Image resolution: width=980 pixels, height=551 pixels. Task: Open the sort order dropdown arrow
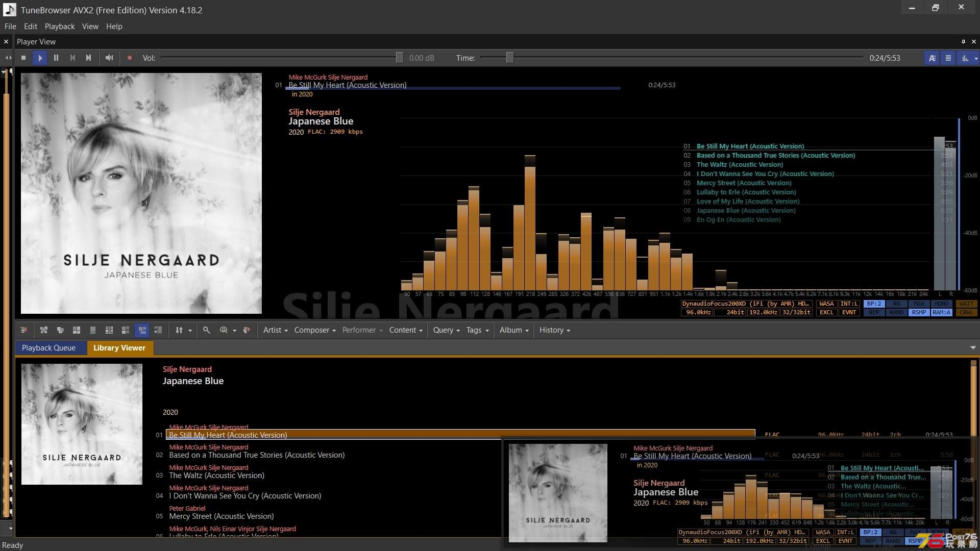pos(190,331)
